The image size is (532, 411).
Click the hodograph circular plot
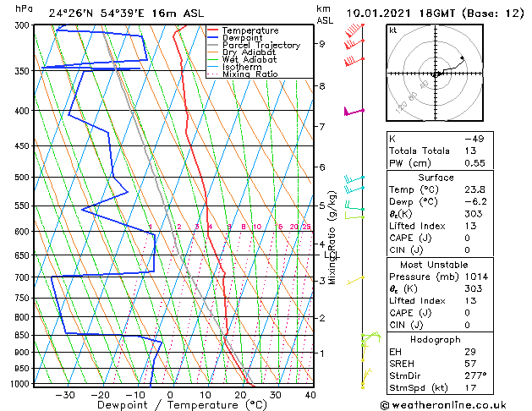[x=436, y=74]
